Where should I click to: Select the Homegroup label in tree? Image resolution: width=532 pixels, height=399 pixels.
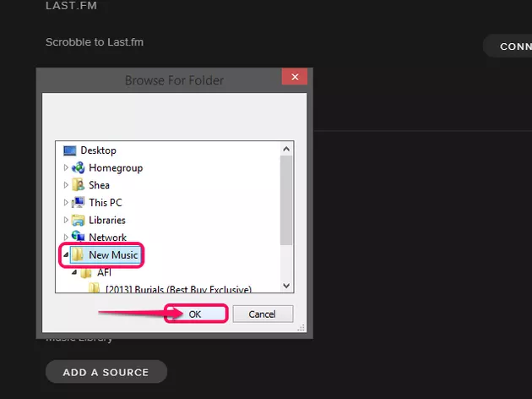[116, 167]
